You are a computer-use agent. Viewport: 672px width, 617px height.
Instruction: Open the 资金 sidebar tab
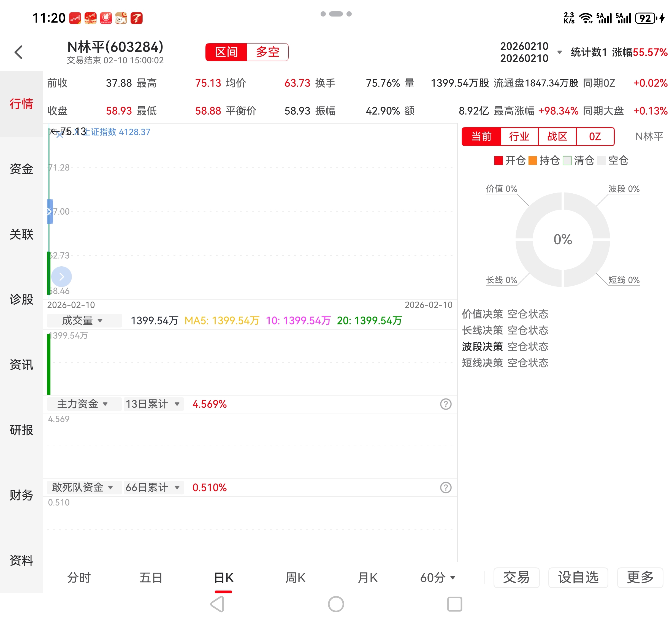click(21, 169)
